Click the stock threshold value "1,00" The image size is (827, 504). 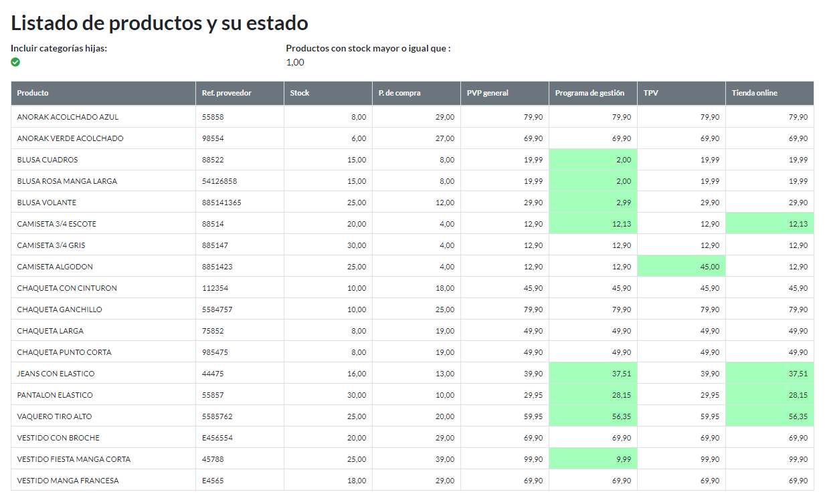[x=293, y=62]
